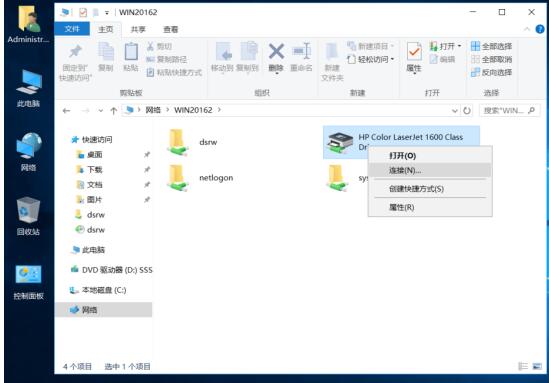This screenshot has width=549, height=383.
Task: Click 反向选择 in the ribbon
Action: pos(492,72)
